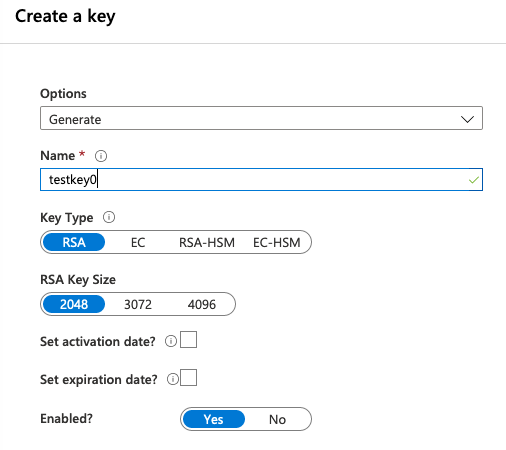The image size is (506, 450).
Task: Choose EC-HSM key type
Action: pyautogui.click(x=277, y=242)
